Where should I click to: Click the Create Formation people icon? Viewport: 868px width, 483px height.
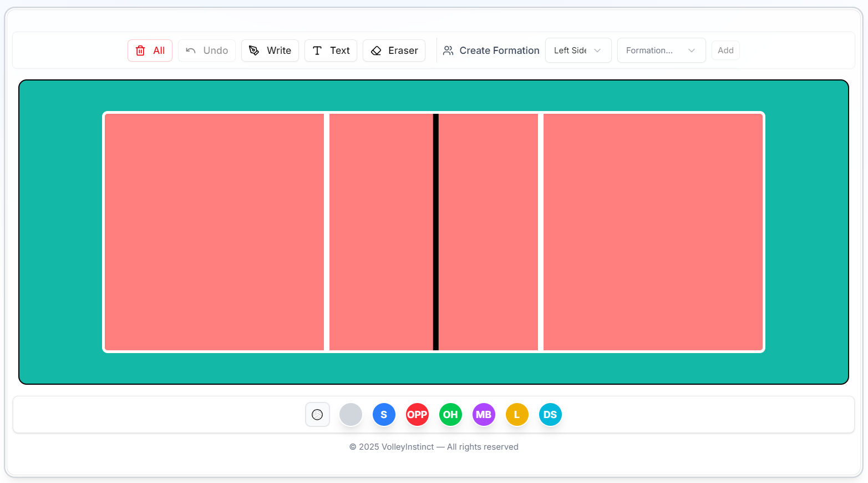448,51
